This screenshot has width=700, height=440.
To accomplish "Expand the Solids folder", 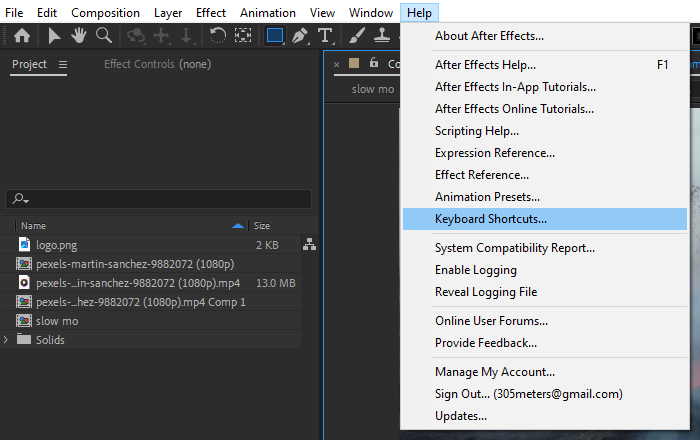I will [x=6, y=340].
